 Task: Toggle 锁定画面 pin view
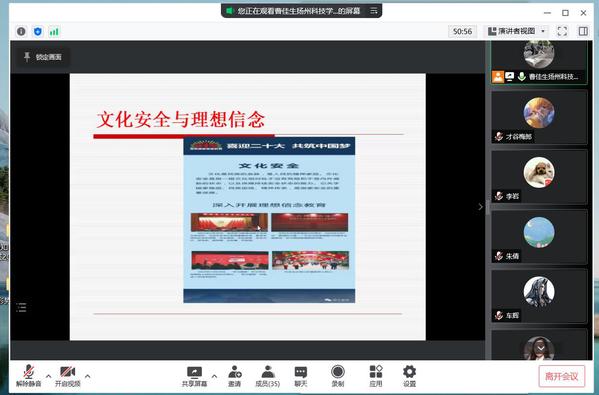point(43,57)
